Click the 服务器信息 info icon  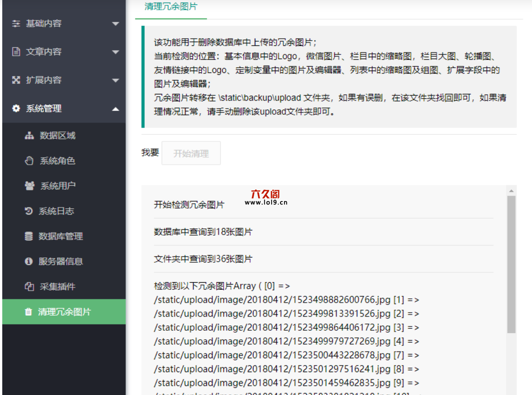click(29, 261)
